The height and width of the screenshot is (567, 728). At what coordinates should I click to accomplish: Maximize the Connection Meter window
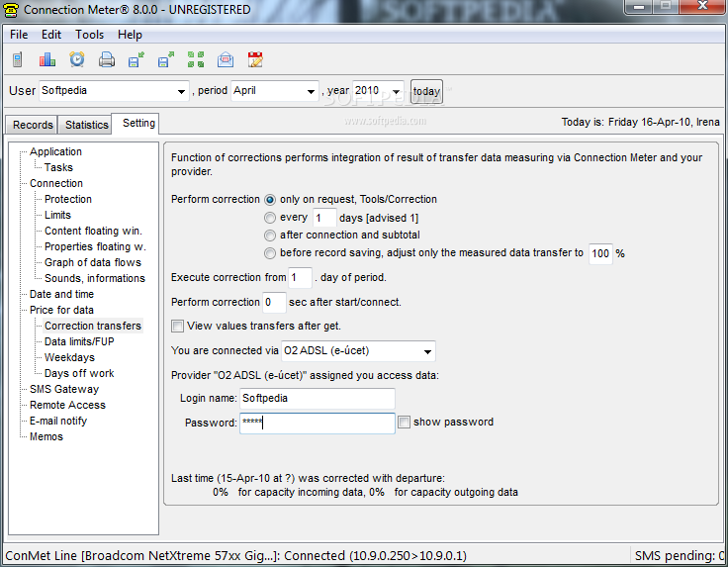point(666,7)
